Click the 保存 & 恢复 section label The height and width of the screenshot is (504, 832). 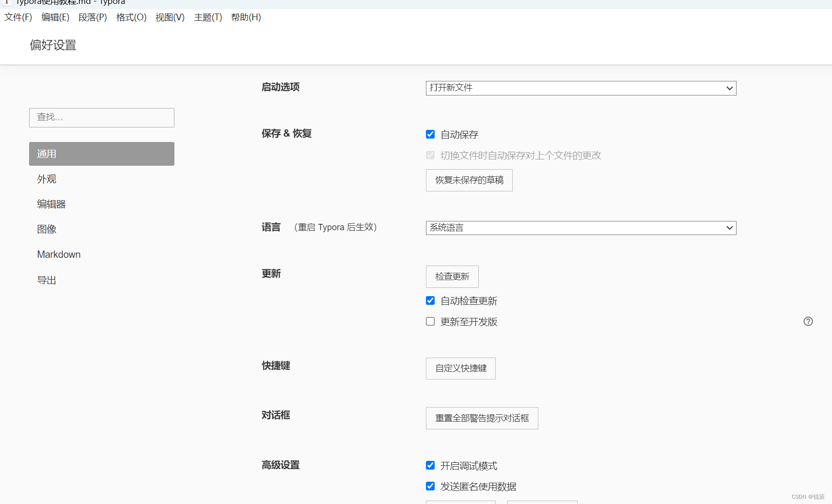pyautogui.click(x=286, y=133)
